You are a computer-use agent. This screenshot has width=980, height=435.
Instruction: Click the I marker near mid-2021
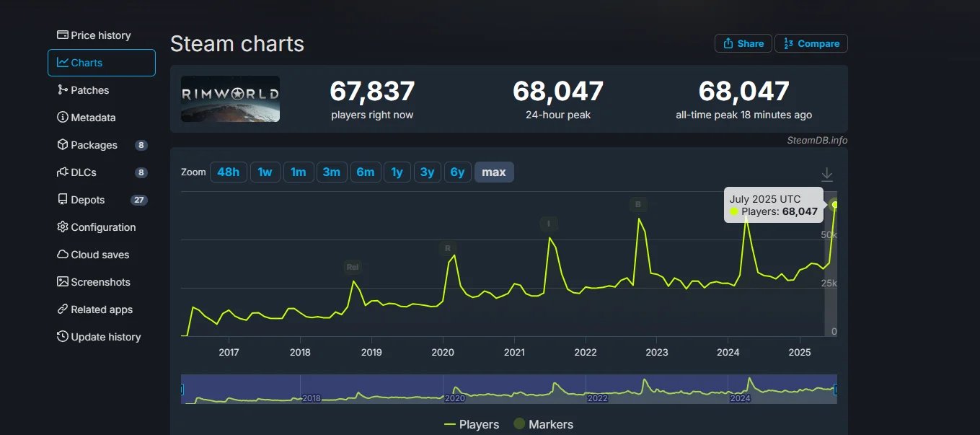(x=549, y=224)
